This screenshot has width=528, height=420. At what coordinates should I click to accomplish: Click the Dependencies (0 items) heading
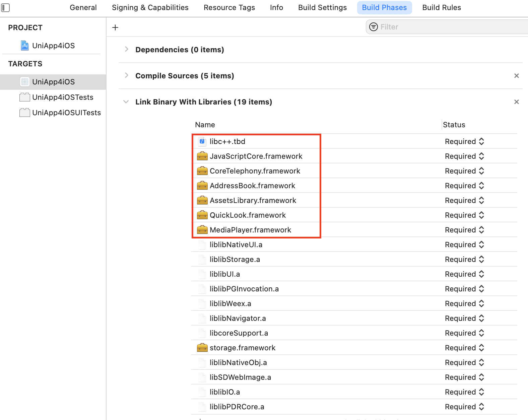pos(180,50)
